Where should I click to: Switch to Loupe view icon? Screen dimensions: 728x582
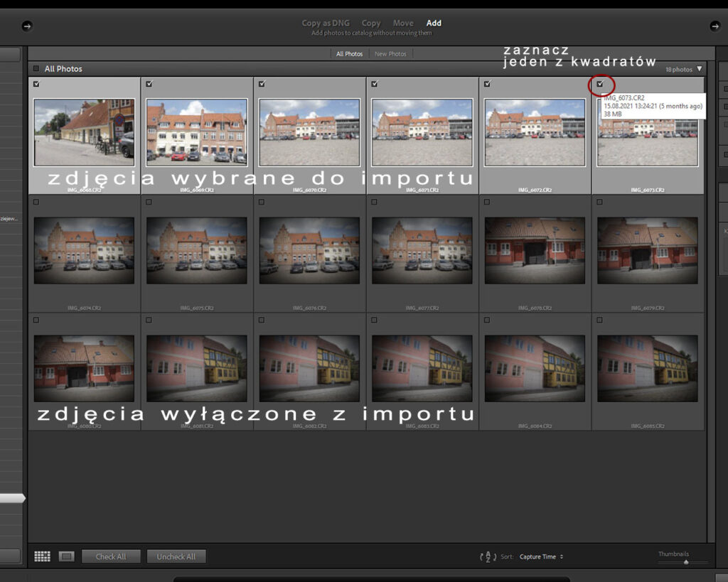coord(65,556)
